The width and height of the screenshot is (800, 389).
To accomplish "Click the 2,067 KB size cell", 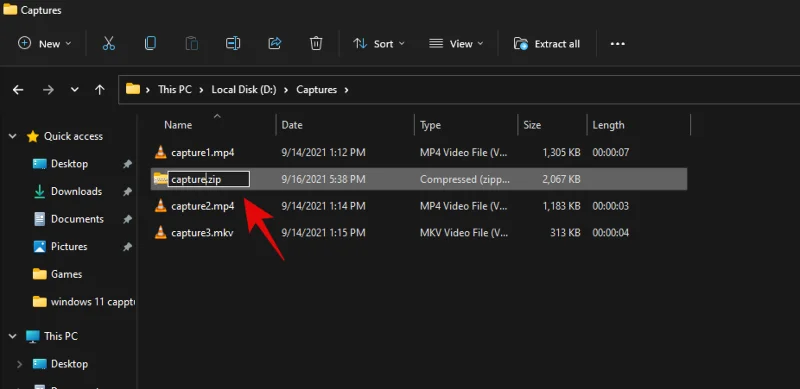I will click(x=560, y=179).
